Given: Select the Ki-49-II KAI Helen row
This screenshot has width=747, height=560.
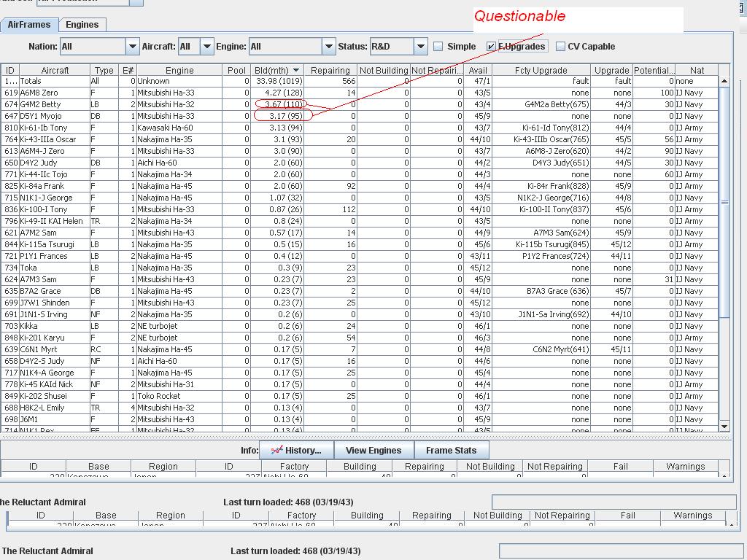Looking at the screenshot, I should point(360,221).
